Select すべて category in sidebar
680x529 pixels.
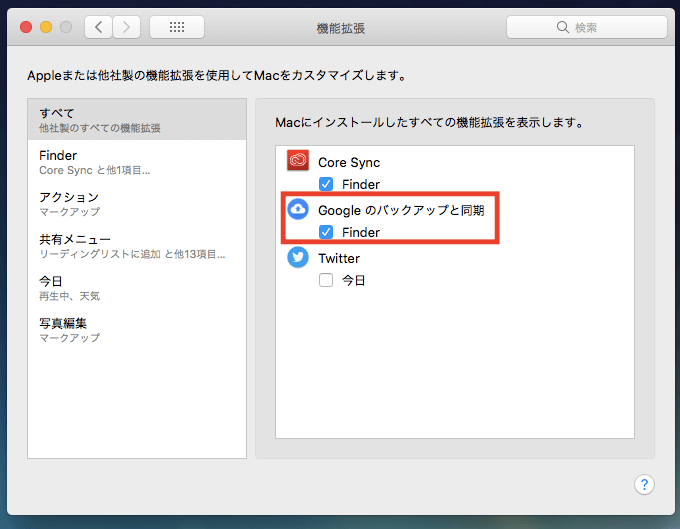coord(137,119)
